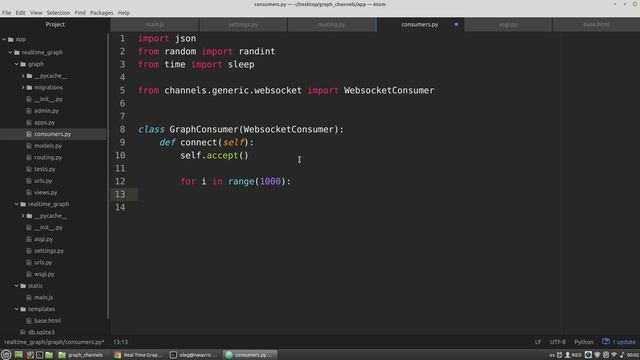This screenshot has width=640, height=360.
Task: Switch to graph_channels window in taskbar
Action: click(81, 355)
